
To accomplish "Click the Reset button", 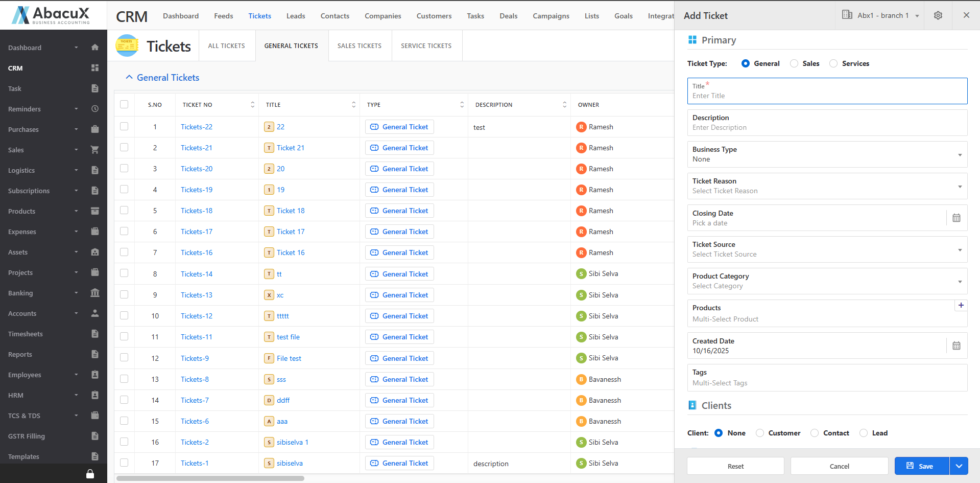I will [x=735, y=466].
